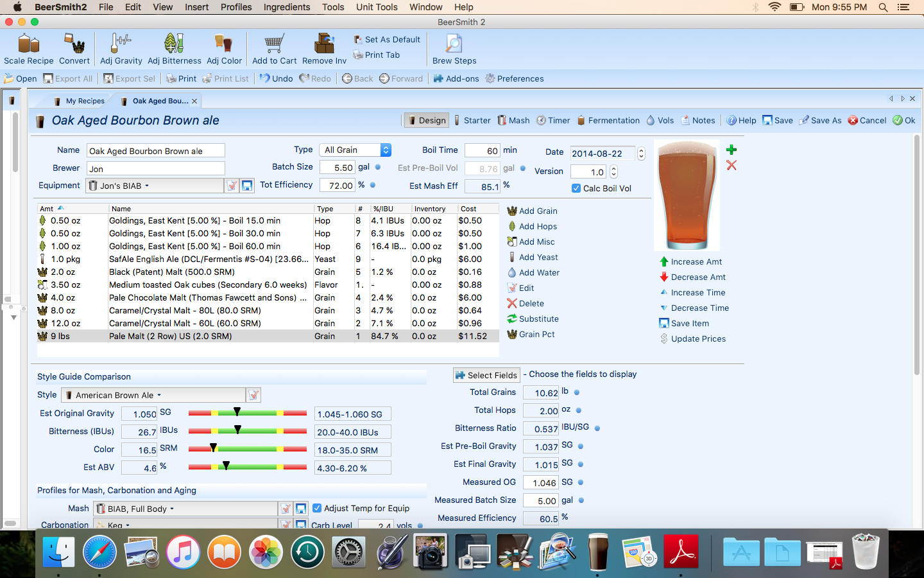Switch to the My Recipes tab

click(79, 101)
